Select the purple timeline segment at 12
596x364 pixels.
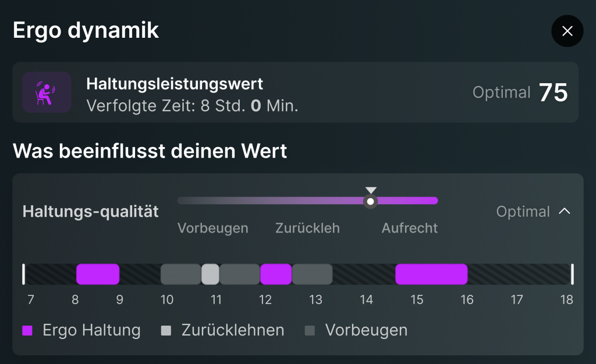coord(276,274)
